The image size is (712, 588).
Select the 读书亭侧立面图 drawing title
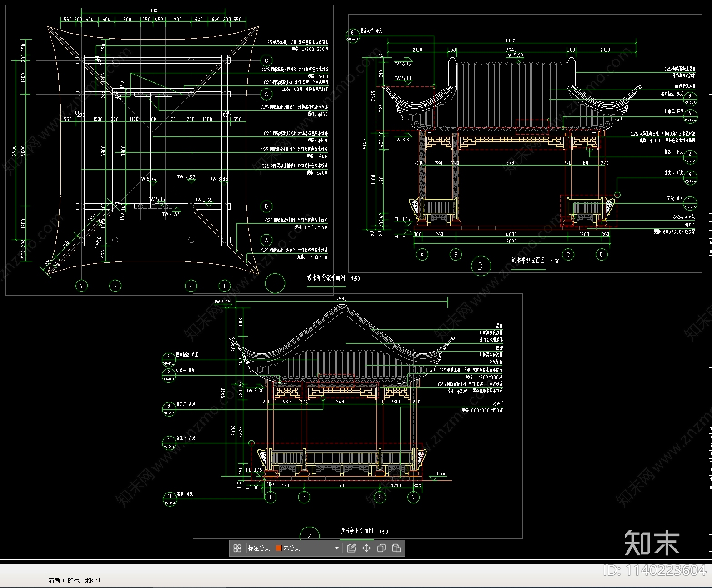coord(528,260)
